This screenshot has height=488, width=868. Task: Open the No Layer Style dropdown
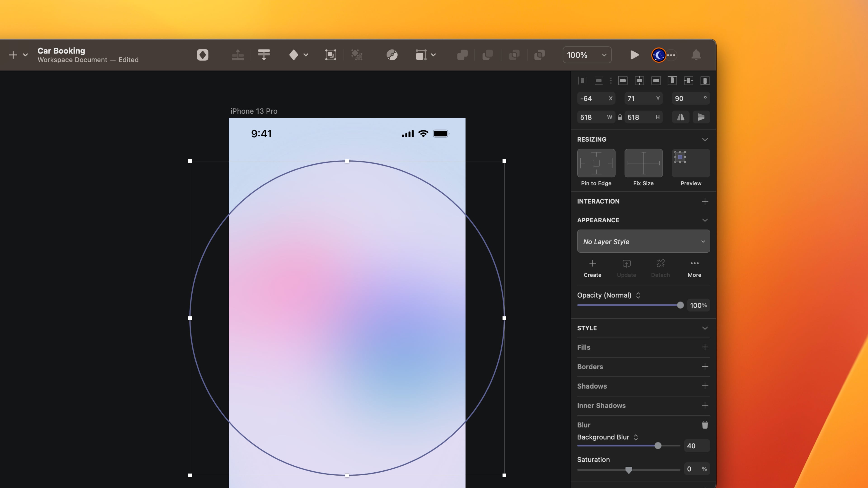pyautogui.click(x=643, y=241)
